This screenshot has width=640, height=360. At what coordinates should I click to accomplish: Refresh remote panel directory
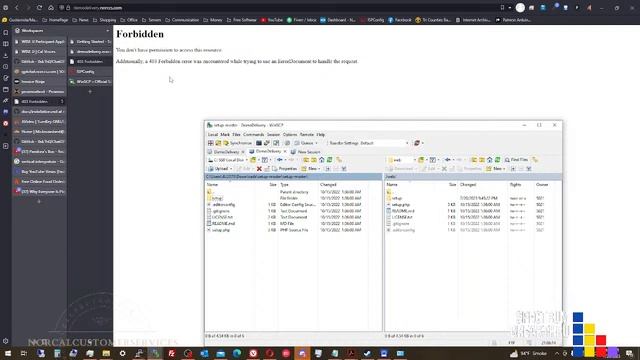coord(497,160)
